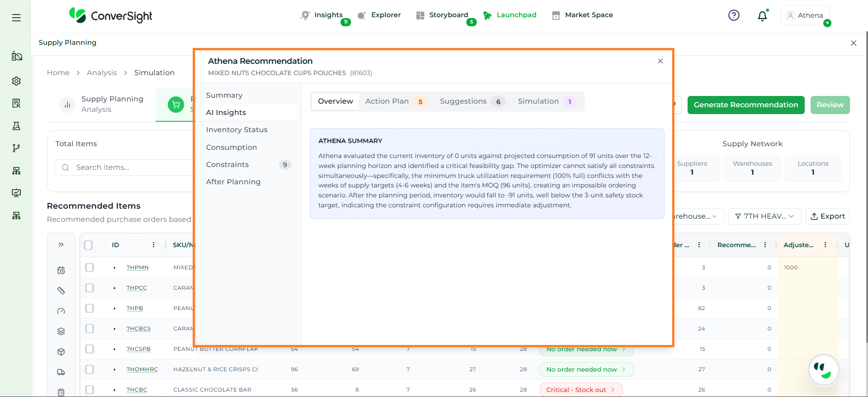Open the notifications bell

coord(762,16)
